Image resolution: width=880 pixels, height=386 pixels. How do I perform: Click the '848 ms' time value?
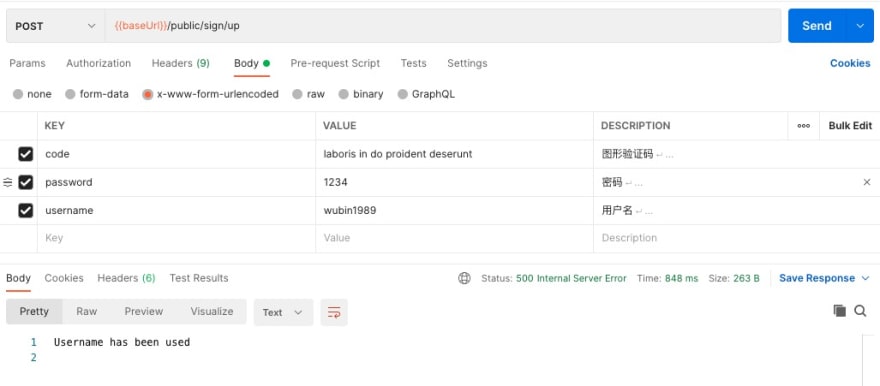681,278
